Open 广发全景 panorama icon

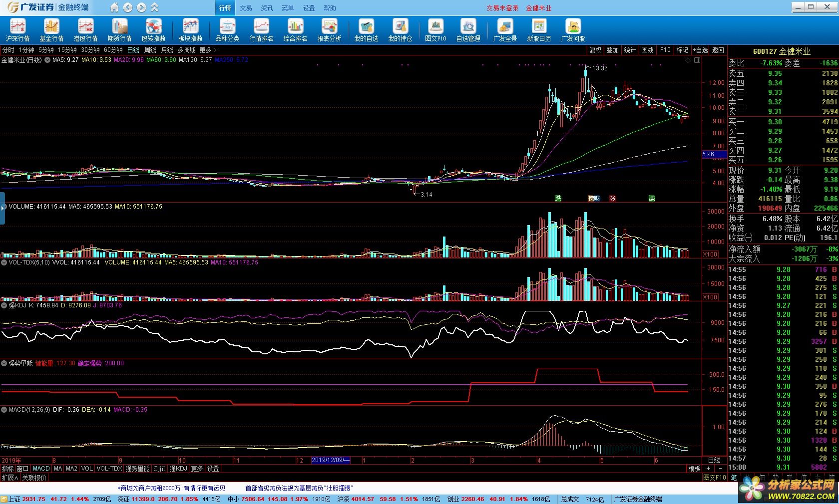pyautogui.click(x=505, y=29)
